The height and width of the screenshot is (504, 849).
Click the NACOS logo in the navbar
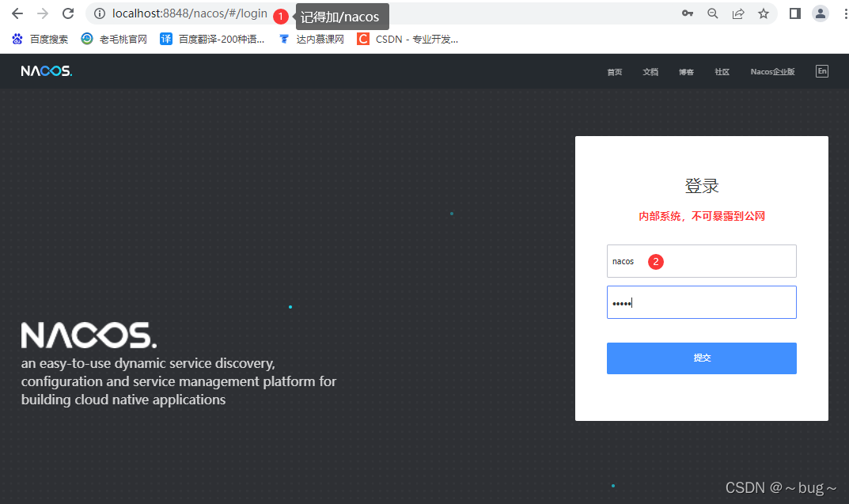[45, 70]
